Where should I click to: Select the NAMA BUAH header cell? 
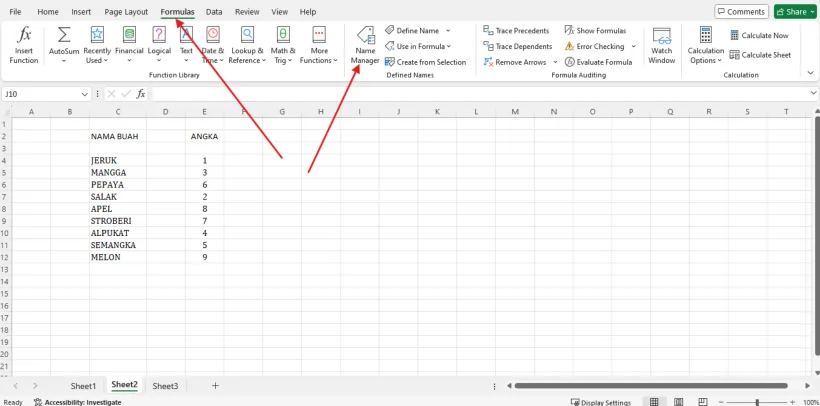[x=118, y=136]
